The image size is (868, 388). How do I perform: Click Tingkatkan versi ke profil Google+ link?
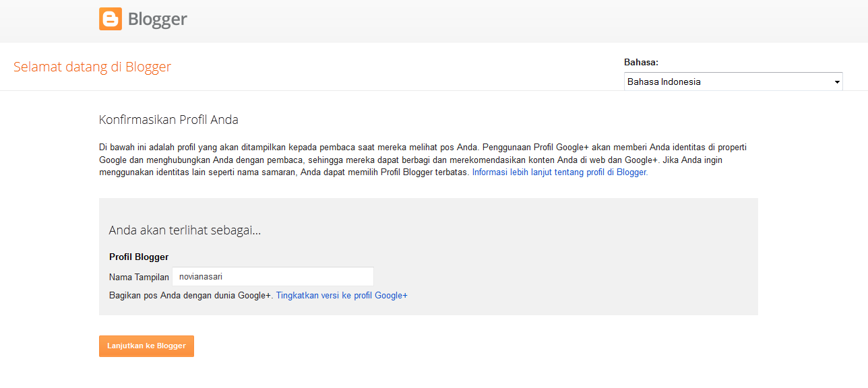click(342, 295)
